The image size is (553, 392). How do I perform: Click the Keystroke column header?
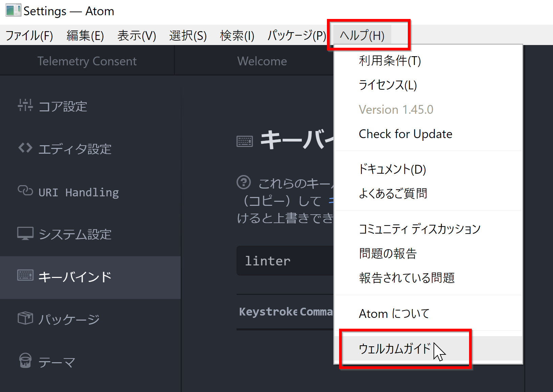(268, 311)
